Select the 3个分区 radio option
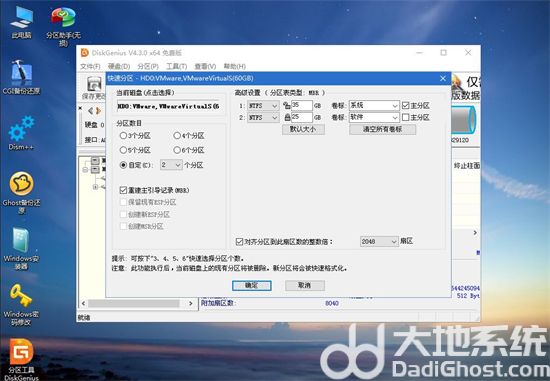The height and width of the screenshot is (381, 550). 123,136
